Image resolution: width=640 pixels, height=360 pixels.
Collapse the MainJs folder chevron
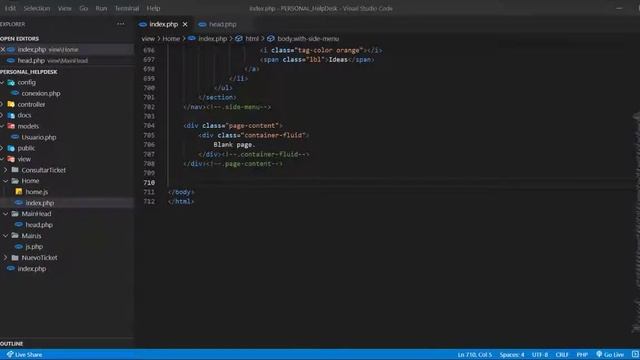tap(6, 236)
